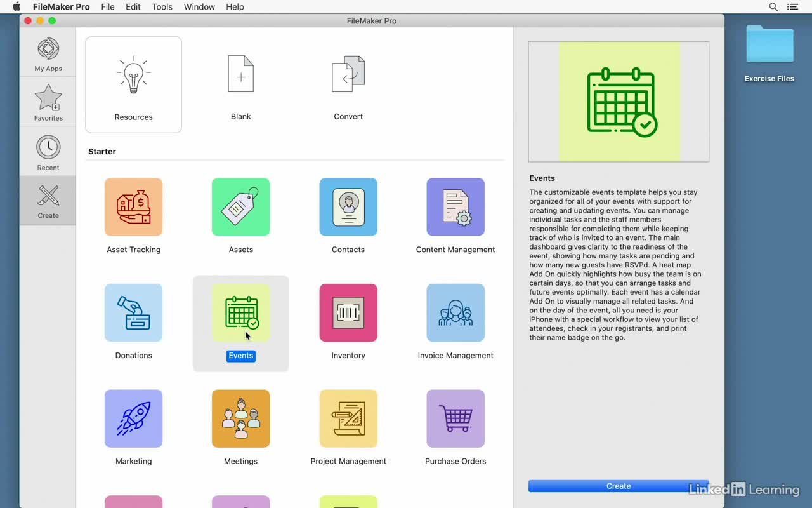Screen dimensions: 812x508
Task: Click the Project Management label text
Action: pos(348,461)
